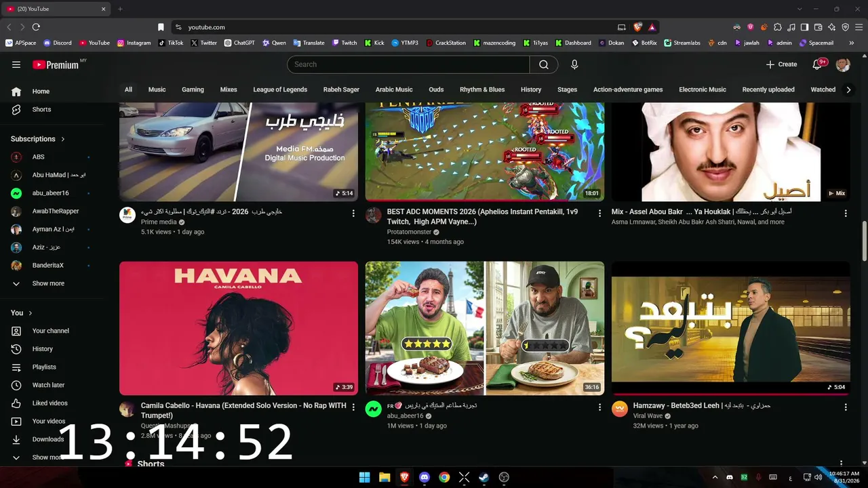Open Liked videos in sidebar
868x488 pixels.
click(x=49, y=403)
